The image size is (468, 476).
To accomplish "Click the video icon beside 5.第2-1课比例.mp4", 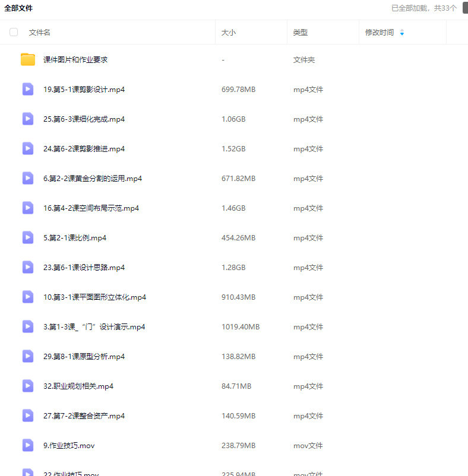I will [x=28, y=237].
